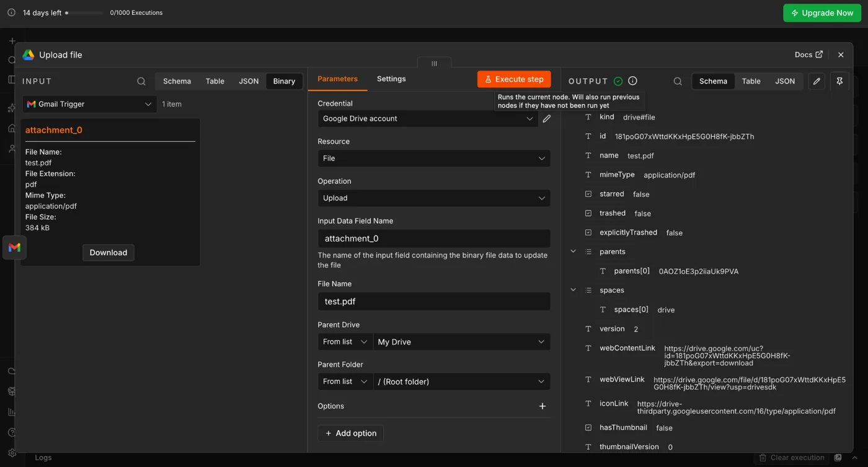
Task: Click the trial info icon beside days left
Action: [11, 12]
